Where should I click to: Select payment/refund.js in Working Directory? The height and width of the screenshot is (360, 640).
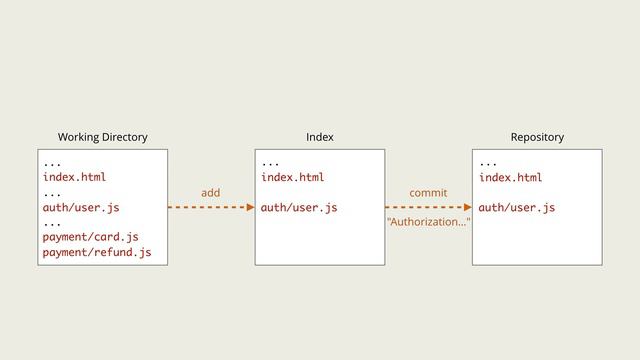97,252
